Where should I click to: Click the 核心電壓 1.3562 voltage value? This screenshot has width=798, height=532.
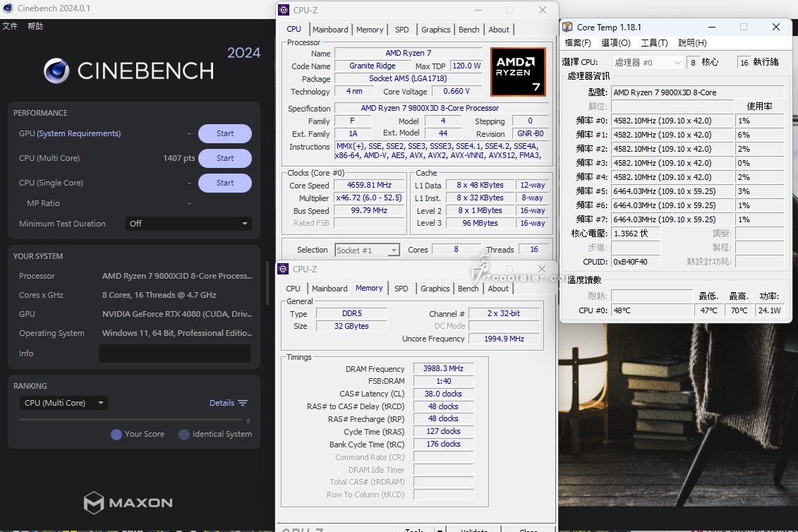635,233
